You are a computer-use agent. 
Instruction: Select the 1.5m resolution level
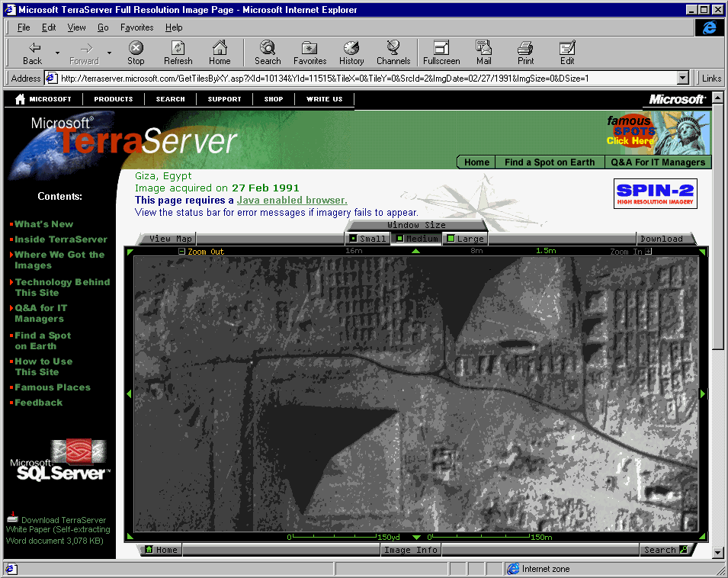[546, 251]
